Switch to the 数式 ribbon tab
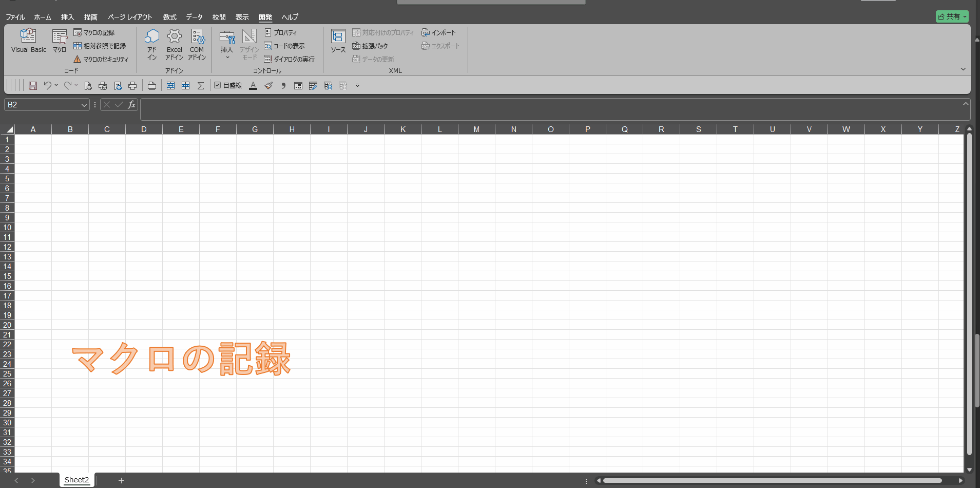Image resolution: width=980 pixels, height=488 pixels. 169,17
